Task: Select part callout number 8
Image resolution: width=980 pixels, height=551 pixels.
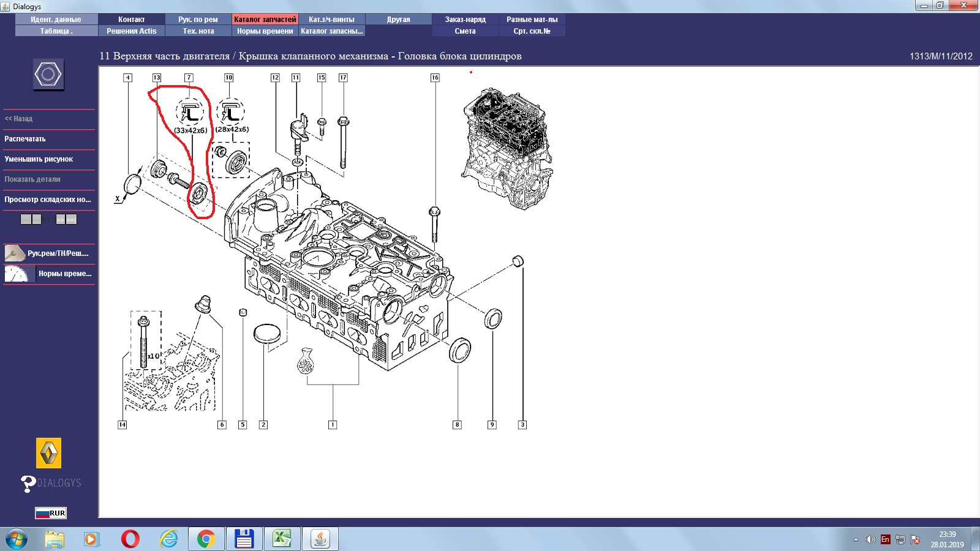Action: pyautogui.click(x=457, y=424)
